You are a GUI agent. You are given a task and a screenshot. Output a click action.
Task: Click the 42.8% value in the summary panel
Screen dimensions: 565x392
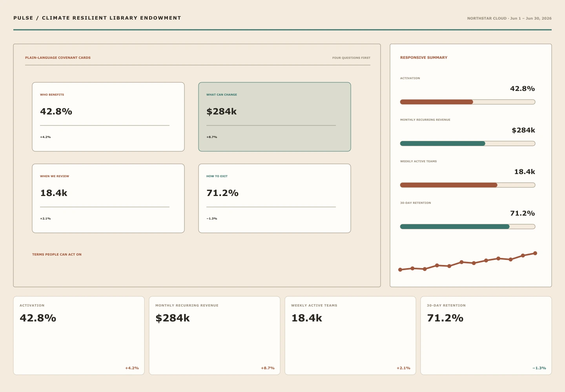[522, 89]
